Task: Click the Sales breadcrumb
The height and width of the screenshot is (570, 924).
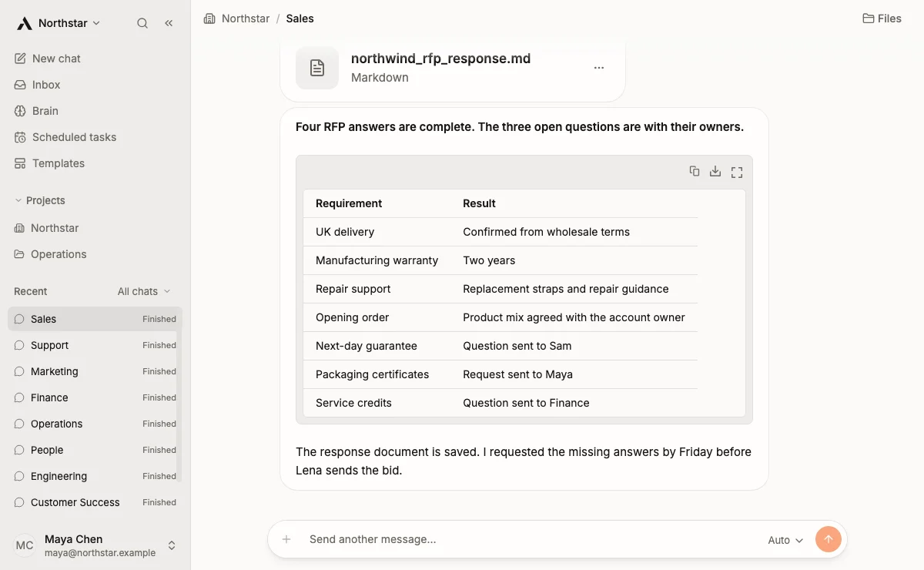Action: [300, 18]
